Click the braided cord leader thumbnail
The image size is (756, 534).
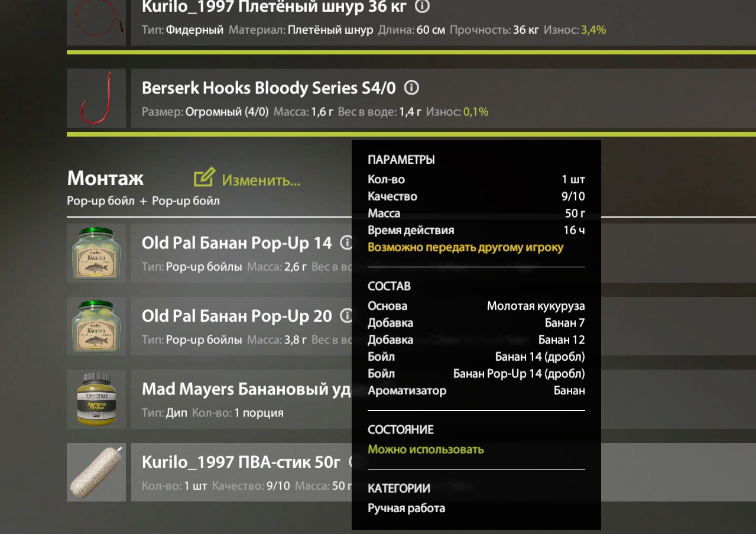(96, 22)
